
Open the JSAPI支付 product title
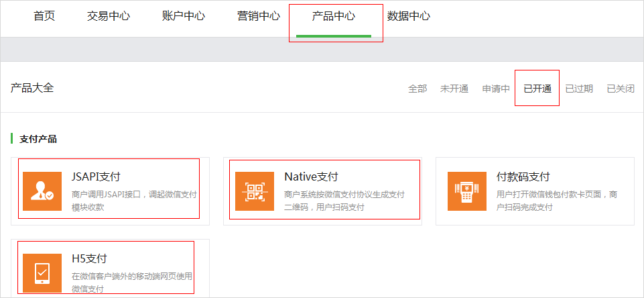(96, 177)
